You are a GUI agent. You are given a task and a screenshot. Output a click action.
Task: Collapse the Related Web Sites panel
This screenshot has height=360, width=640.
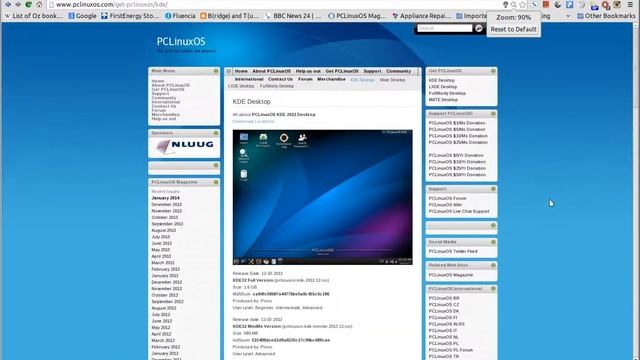point(493,265)
